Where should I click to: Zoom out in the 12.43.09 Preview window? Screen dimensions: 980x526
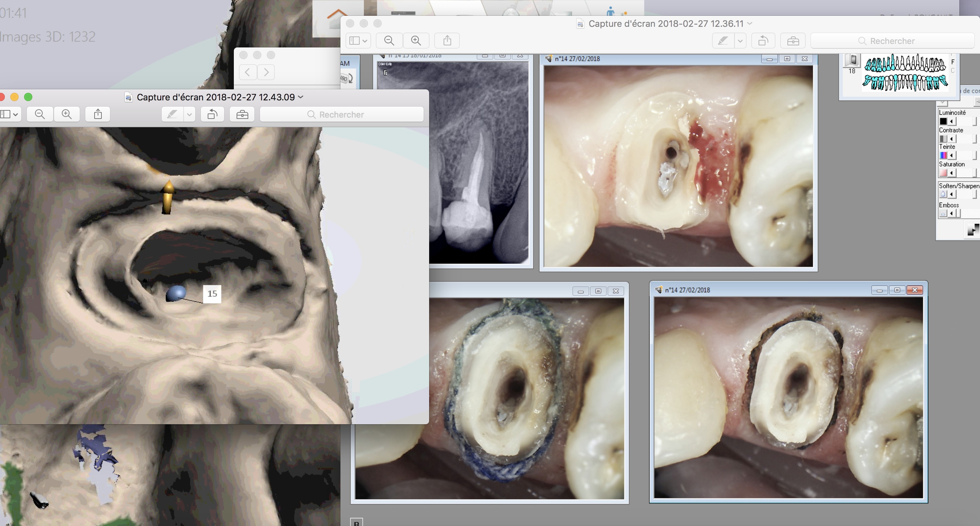point(40,114)
